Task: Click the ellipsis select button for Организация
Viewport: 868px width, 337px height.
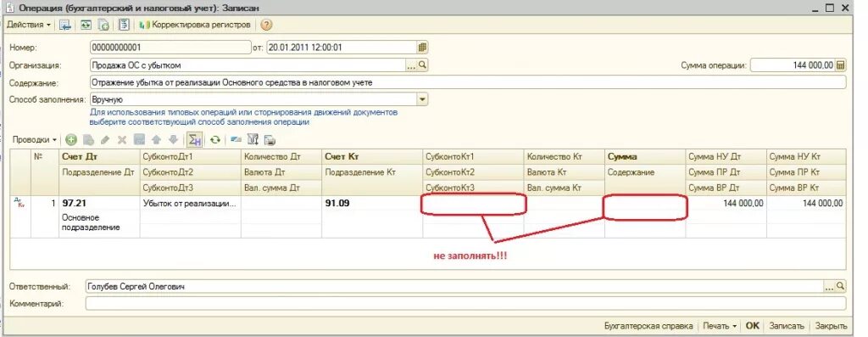Action: pyautogui.click(x=411, y=65)
